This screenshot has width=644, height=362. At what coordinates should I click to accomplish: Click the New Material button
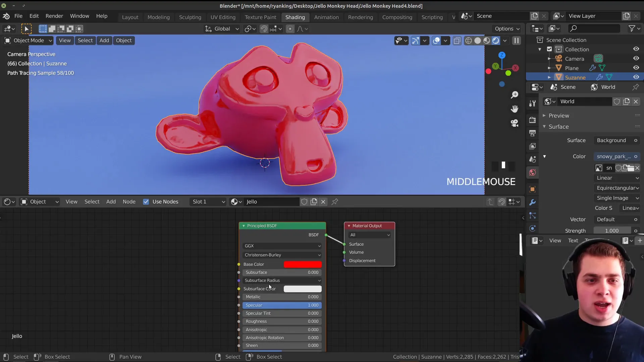coord(314,201)
